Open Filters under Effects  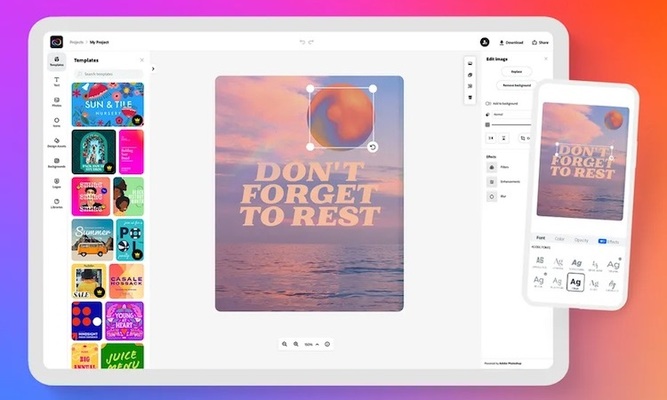point(498,167)
